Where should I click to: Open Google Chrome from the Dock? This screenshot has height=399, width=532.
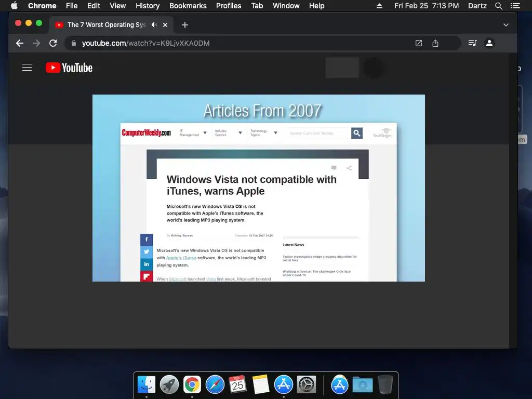(x=192, y=384)
